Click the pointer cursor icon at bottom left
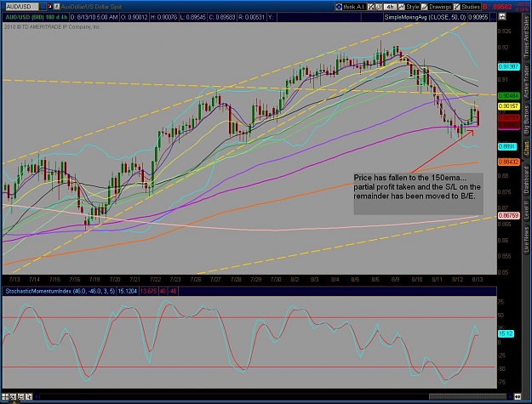 tap(28, 396)
